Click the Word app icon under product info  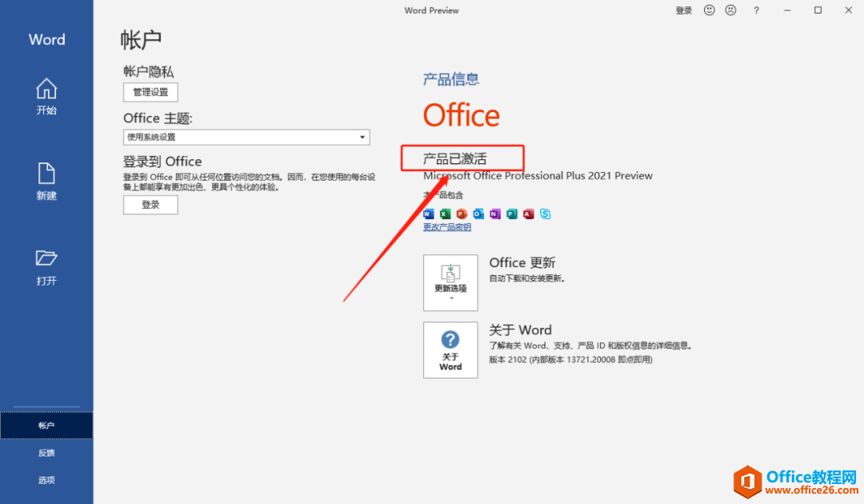(x=429, y=214)
